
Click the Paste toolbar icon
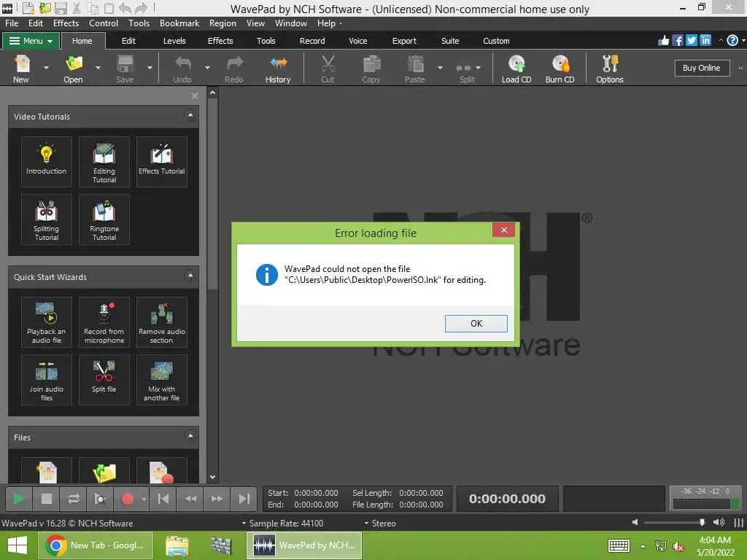point(415,69)
